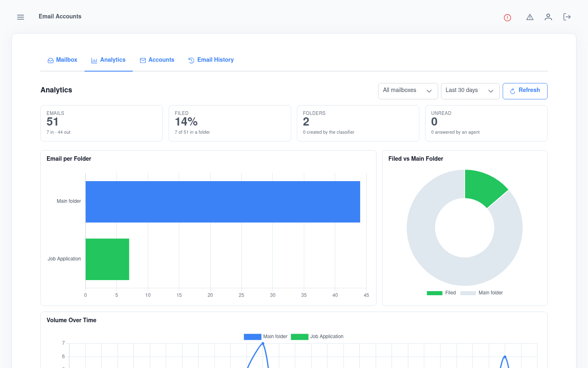This screenshot has height=368, width=588.
Task: Click the Refresh button
Action: pos(525,91)
